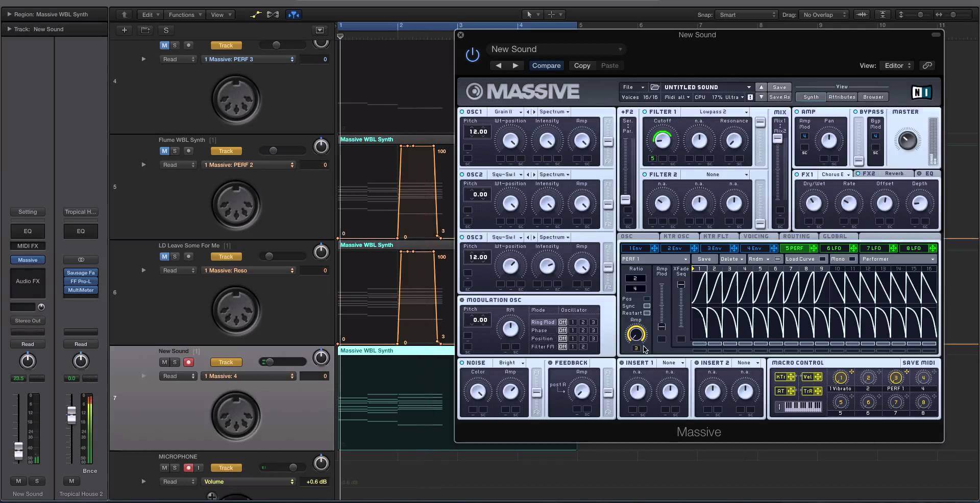Click the Save As button in Massive

[x=779, y=97]
